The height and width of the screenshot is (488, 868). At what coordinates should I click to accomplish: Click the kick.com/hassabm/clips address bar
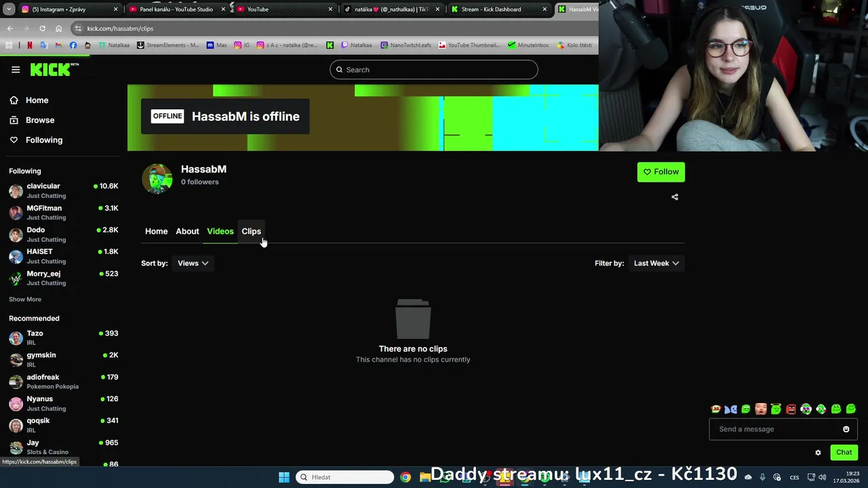click(332, 28)
